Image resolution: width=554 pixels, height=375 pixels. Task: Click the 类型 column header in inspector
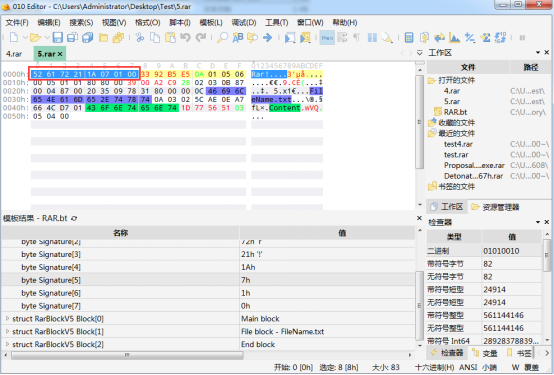point(454,237)
